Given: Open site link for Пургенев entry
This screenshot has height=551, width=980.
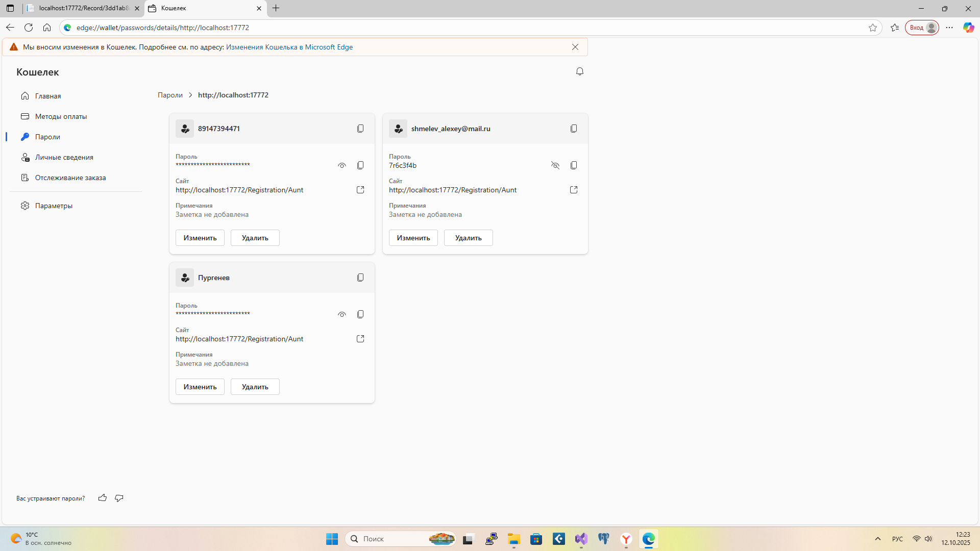Looking at the screenshot, I should 360,339.
